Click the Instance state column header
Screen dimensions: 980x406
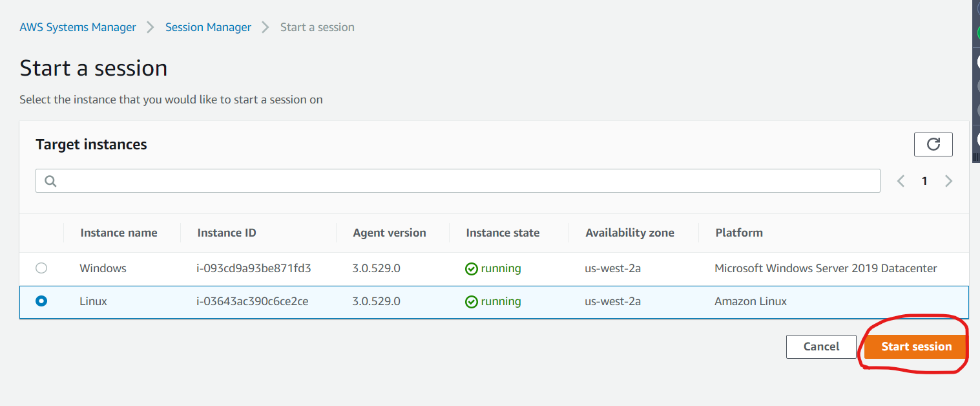point(503,233)
